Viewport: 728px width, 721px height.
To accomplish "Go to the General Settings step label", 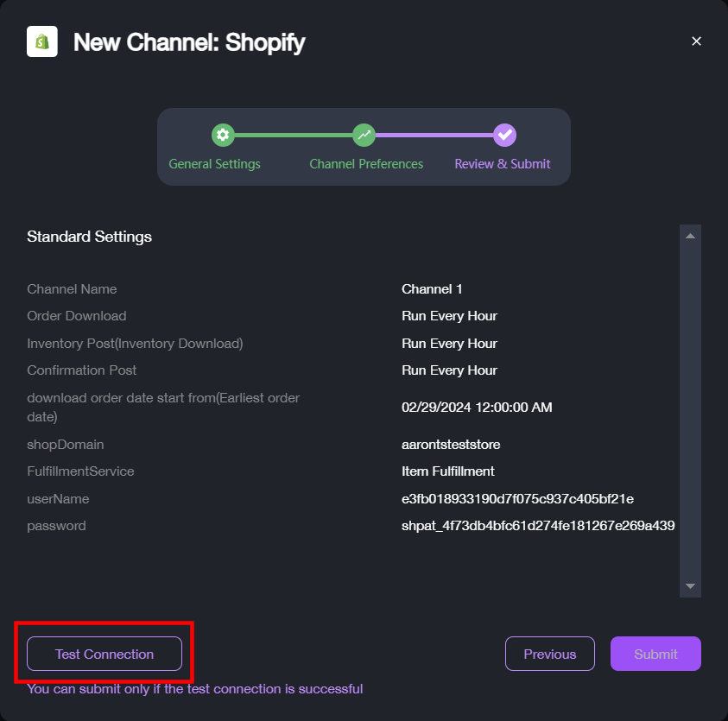I will pos(214,164).
